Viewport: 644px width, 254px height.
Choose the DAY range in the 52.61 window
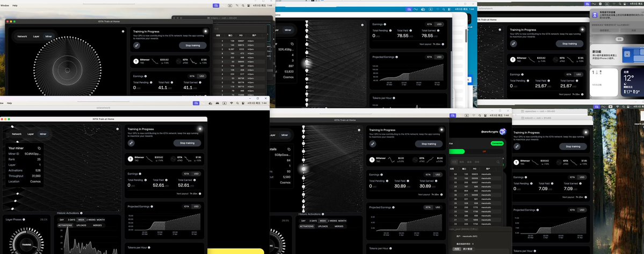pyautogui.click(x=62, y=220)
